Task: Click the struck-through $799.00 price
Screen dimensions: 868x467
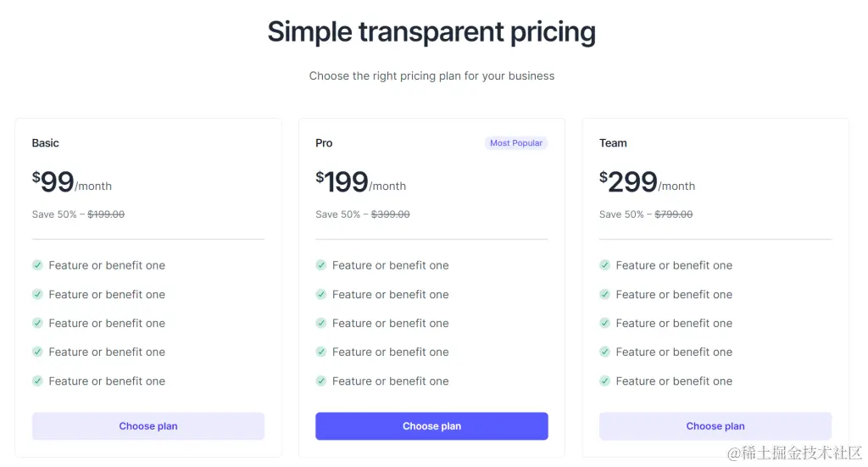Action: 674,214
